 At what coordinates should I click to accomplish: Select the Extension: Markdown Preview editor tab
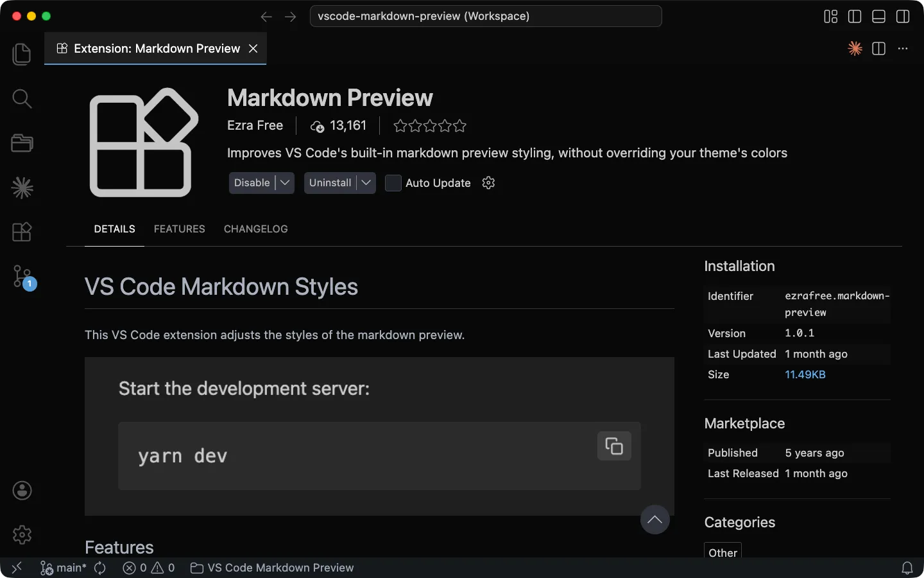(155, 49)
